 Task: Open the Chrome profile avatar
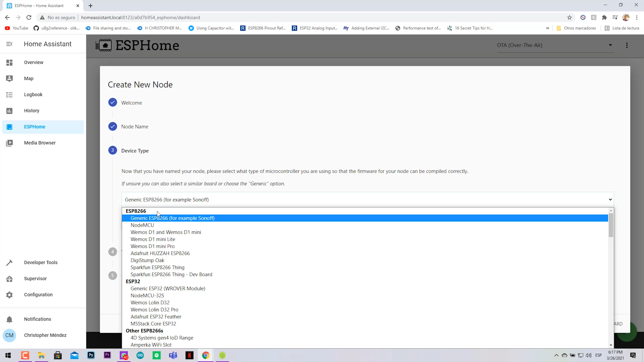pos(626,17)
